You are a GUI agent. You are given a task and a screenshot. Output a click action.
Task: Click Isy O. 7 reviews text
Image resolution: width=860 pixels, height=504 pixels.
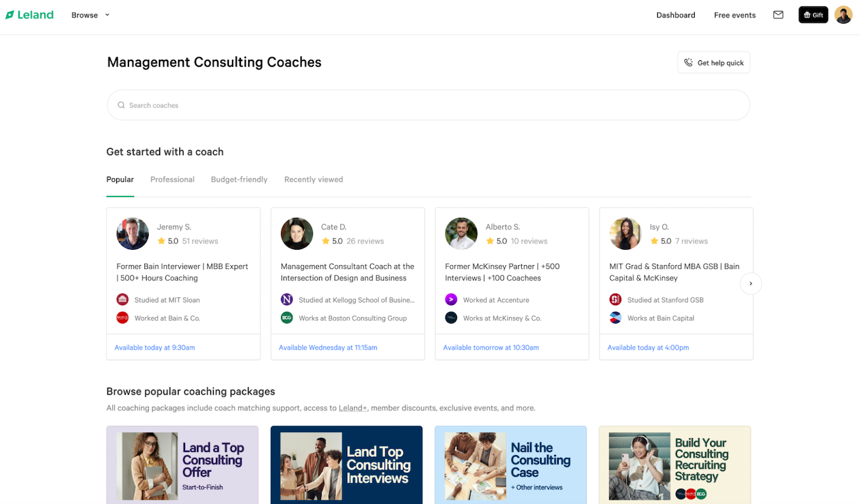pos(692,241)
